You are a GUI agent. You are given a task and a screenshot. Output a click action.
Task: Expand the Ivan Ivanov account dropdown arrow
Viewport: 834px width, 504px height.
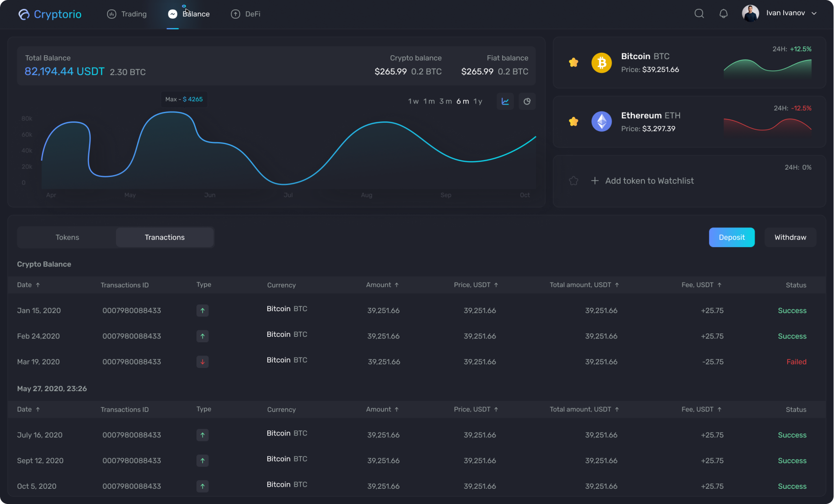point(814,13)
